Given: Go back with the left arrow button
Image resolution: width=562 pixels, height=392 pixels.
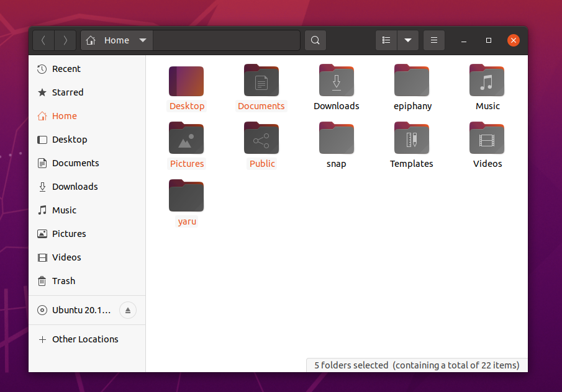Looking at the screenshot, I should pyautogui.click(x=43, y=40).
